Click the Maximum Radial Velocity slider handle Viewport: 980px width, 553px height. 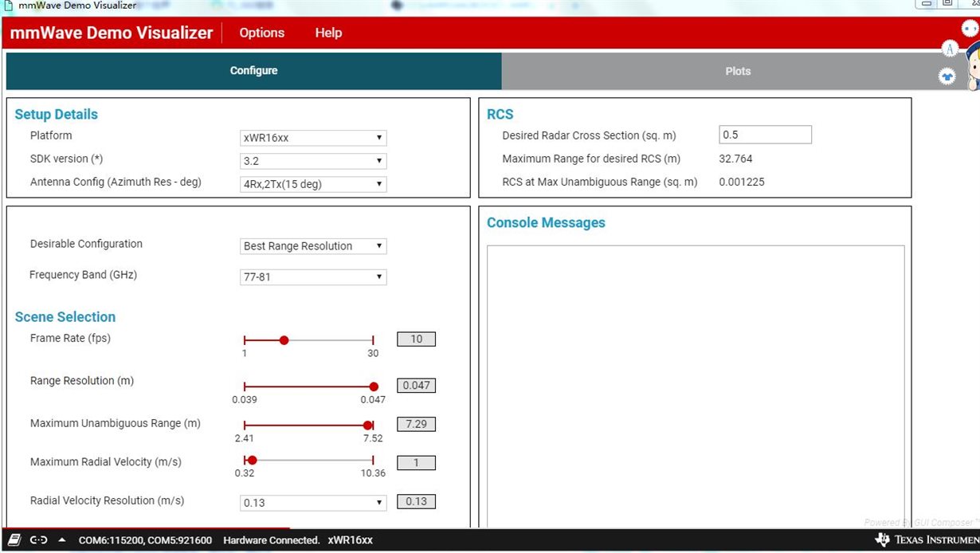(x=252, y=460)
